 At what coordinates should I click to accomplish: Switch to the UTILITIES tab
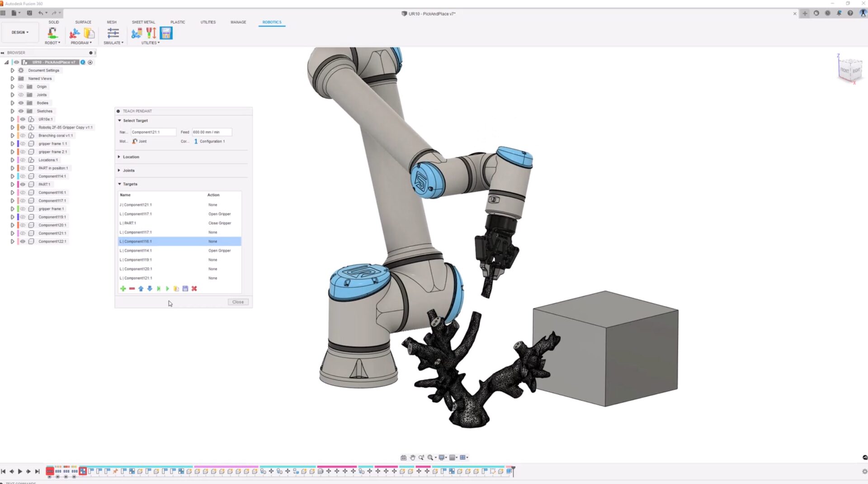coord(208,22)
